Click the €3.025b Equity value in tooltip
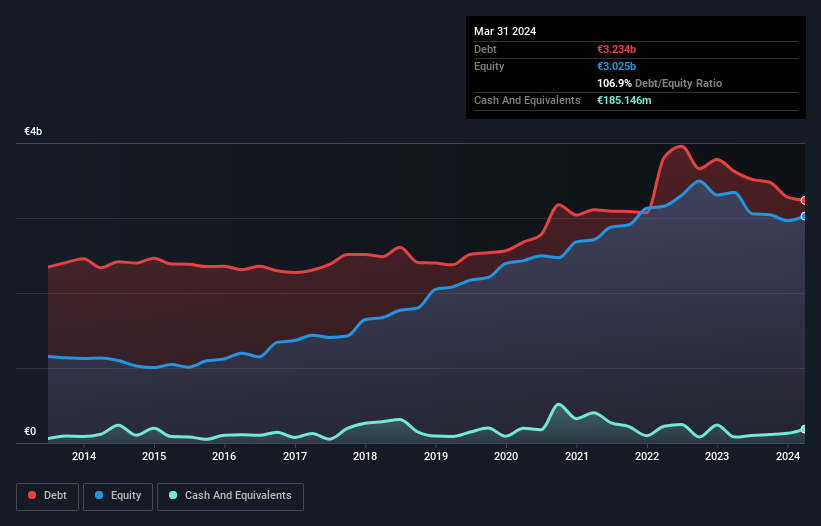Viewport: 821px width, 526px height. [x=616, y=66]
